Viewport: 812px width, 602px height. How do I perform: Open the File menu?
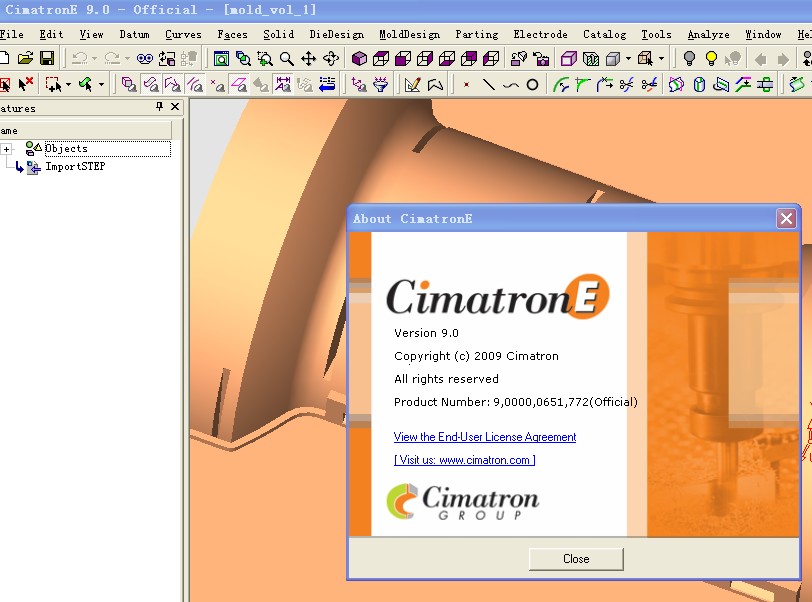tap(11, 35)
